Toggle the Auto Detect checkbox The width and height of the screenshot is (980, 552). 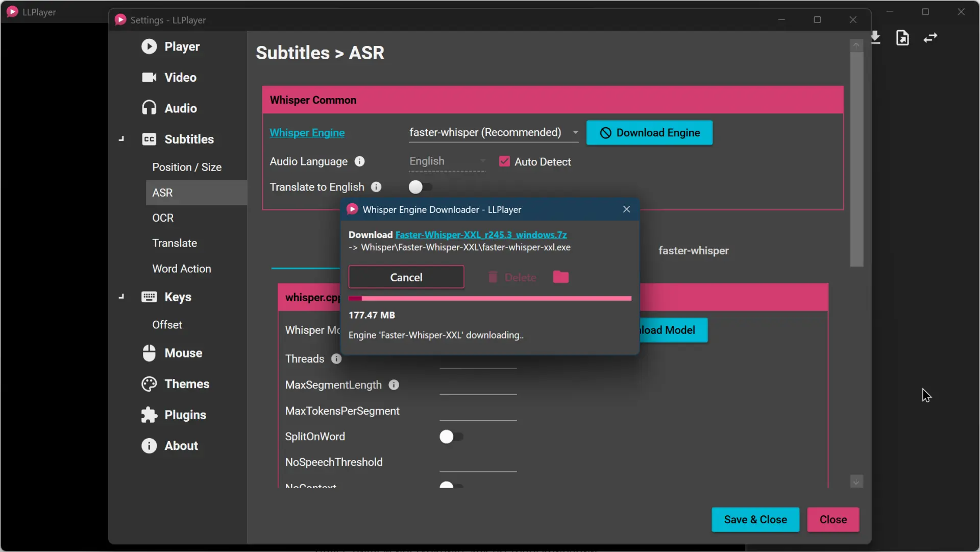pos(504,161)
